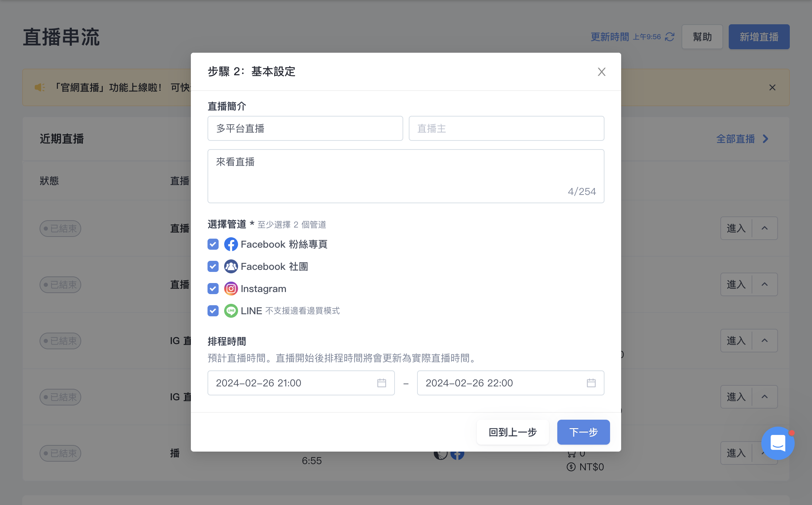Click the 直播串流 page title
The height and width of the screenshot is (505, 812).
[61, 37]
